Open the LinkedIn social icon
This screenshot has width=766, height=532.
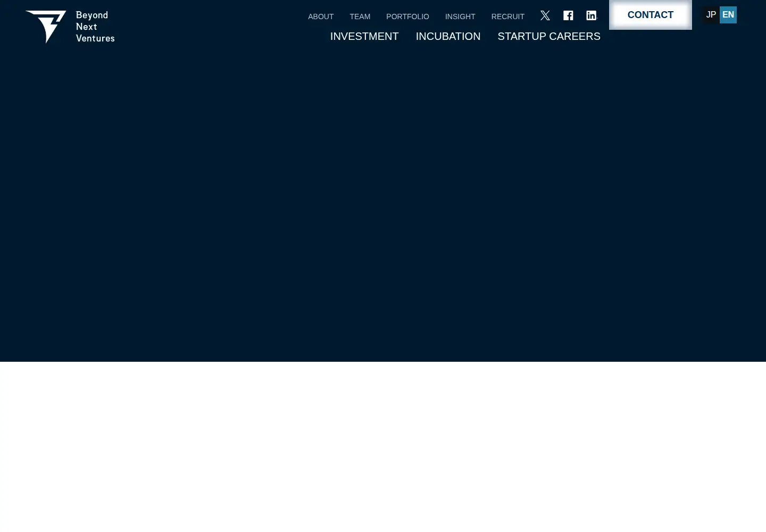tap(592, 15)
